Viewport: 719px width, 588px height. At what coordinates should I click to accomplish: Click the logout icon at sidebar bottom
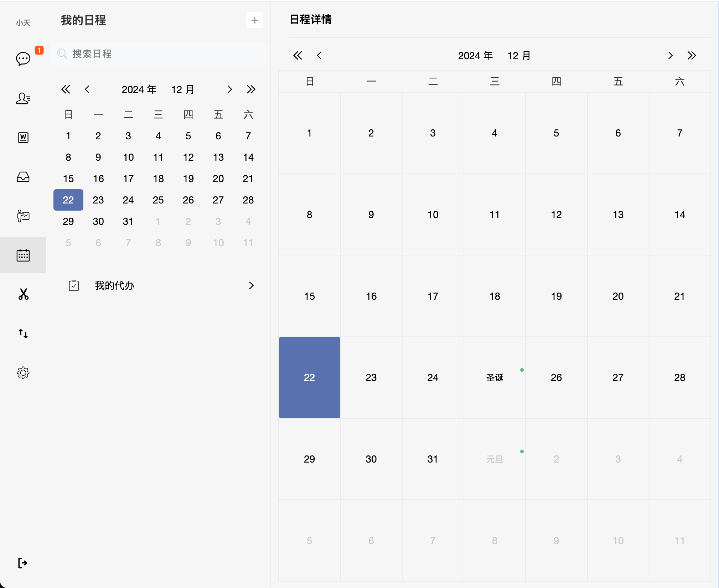(x=22, y=563)
